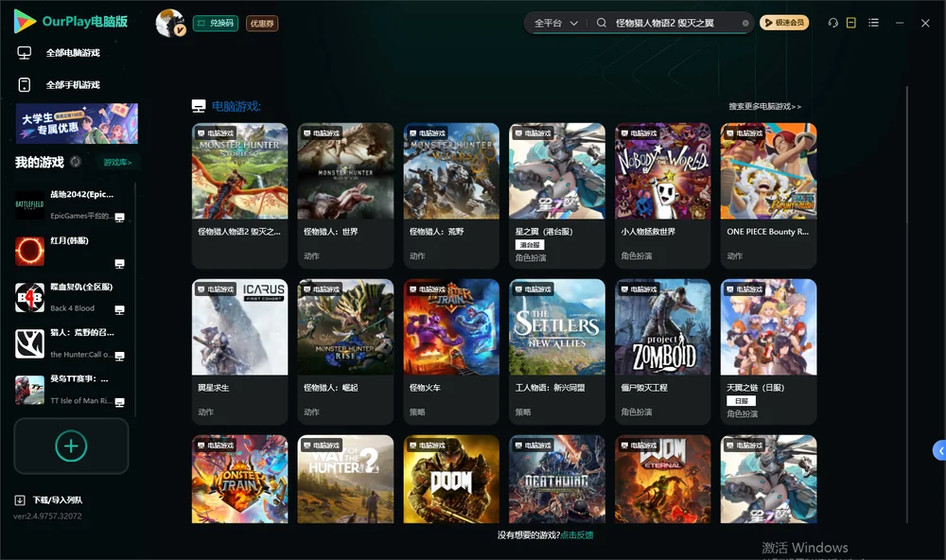Refresh the 我的游戏 list
Screen dimensions: 946x560
point(76,162)
